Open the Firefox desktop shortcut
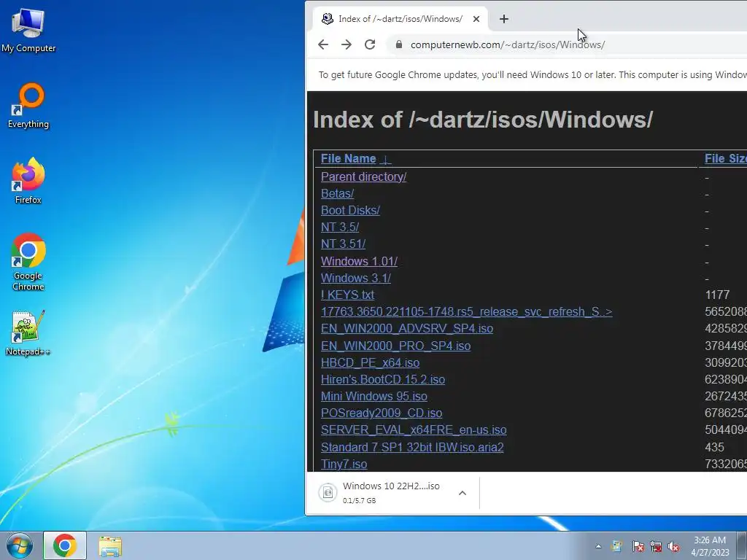 point(28,181)
